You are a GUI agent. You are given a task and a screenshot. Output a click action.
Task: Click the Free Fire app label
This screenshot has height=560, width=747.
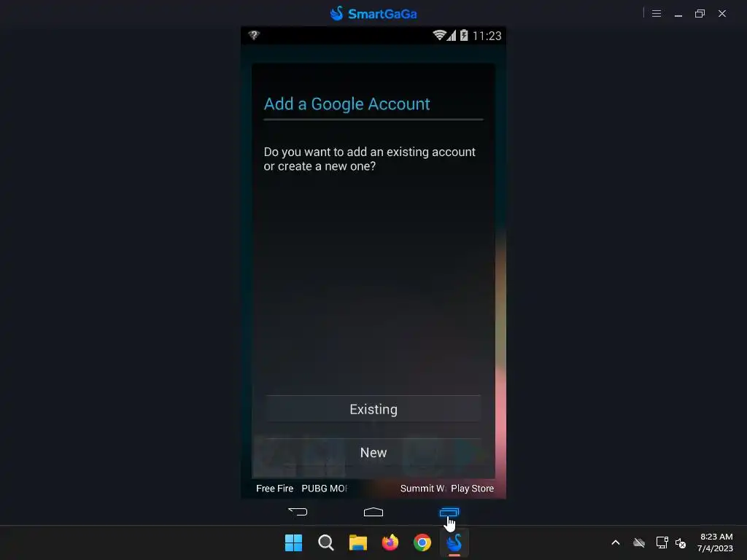tap(274, 488)
